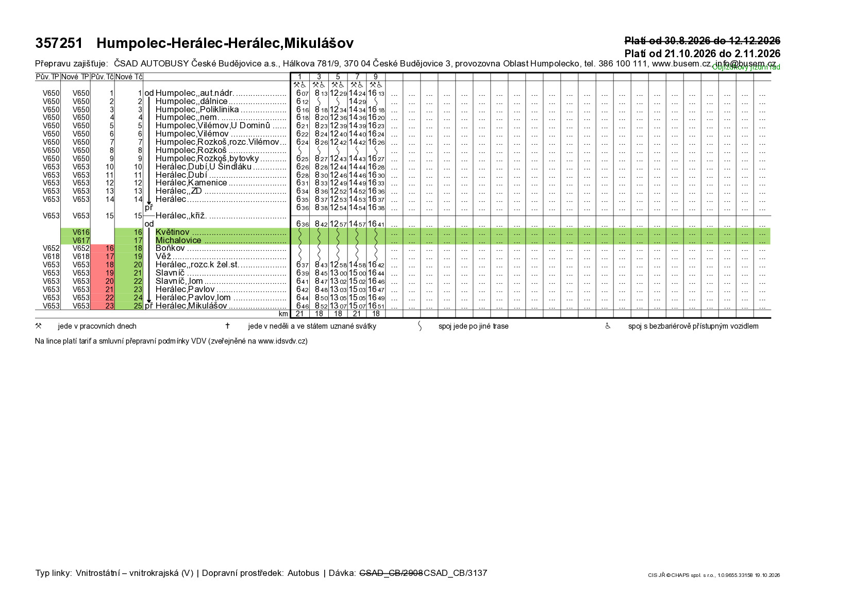This screenshot has width=868, height=613.
Task: Click connection number 5 column header
Action: pos(338,77)
